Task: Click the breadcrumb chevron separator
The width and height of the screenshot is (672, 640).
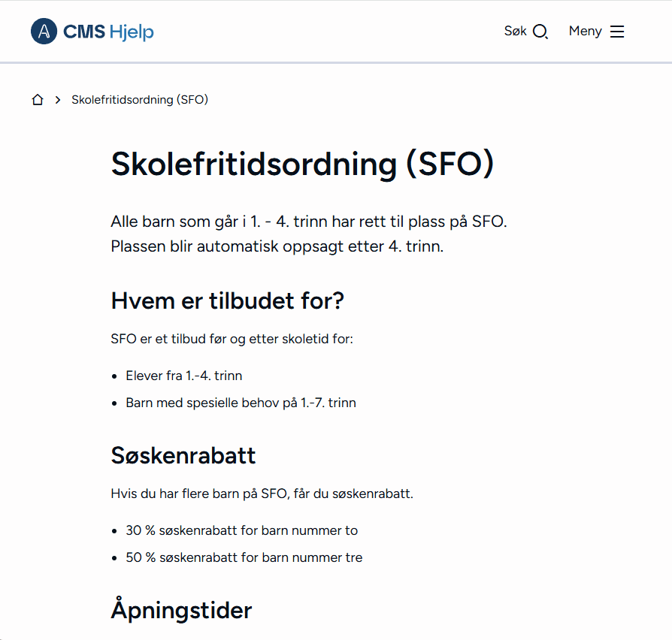Action: pyautogui.click(x=58, y=100)
